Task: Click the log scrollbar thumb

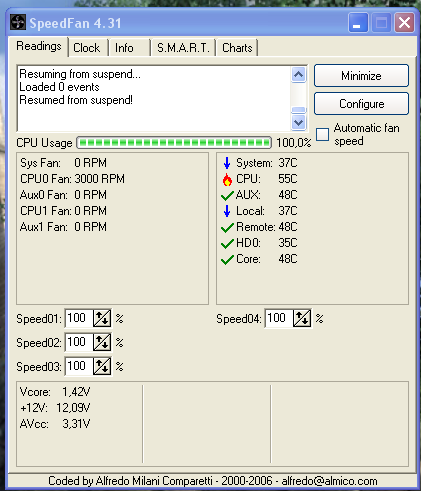Action: click(299, 110)
